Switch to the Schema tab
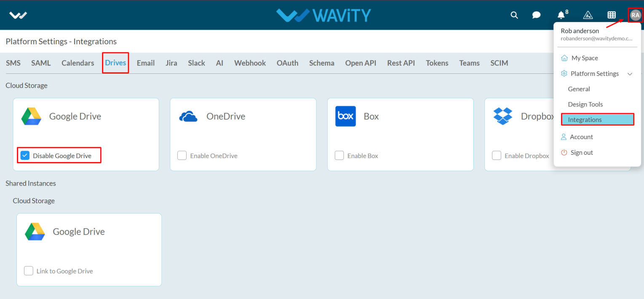Viewport: 644px width, 299px height. [322, 63]
